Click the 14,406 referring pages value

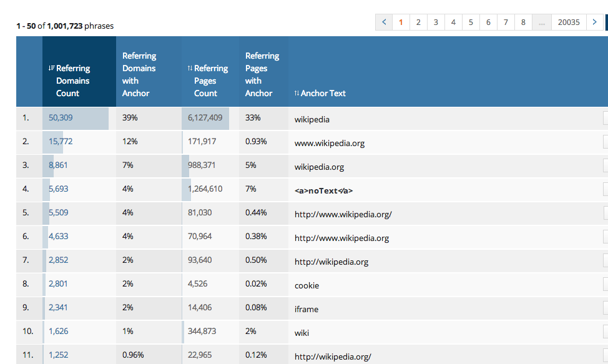(x=200, y=307)
